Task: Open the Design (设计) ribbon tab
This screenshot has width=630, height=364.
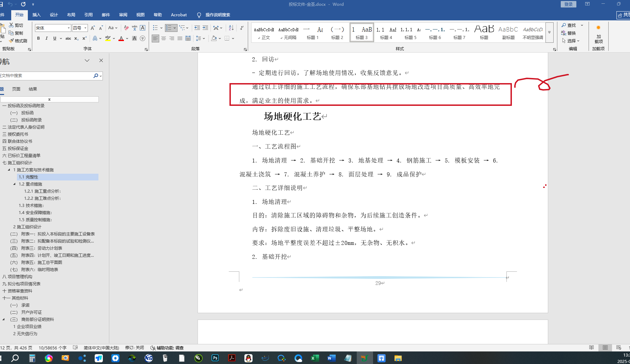Action: [54, 15]
